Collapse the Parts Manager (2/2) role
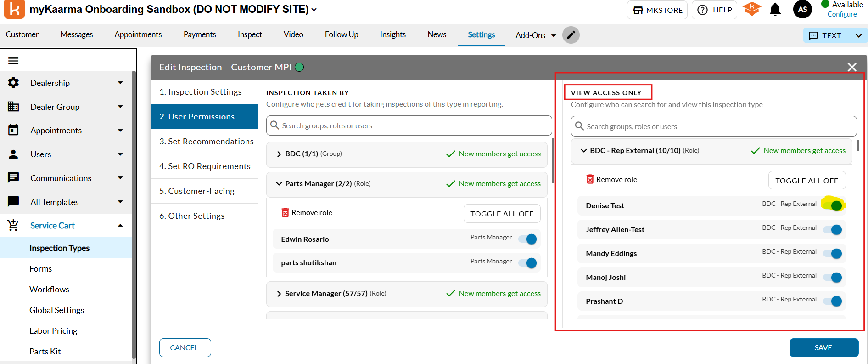Image resolution: width=868 pixels, height=364 pixels. [279, 184]
